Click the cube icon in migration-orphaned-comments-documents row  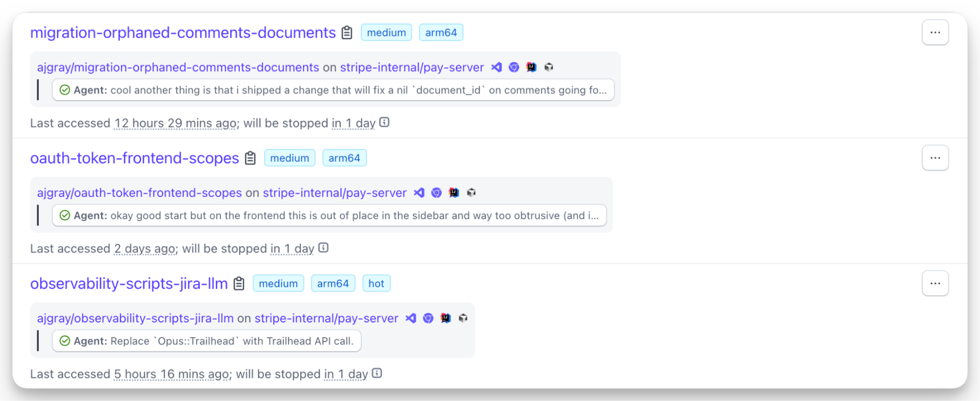(x=549, y=67)
